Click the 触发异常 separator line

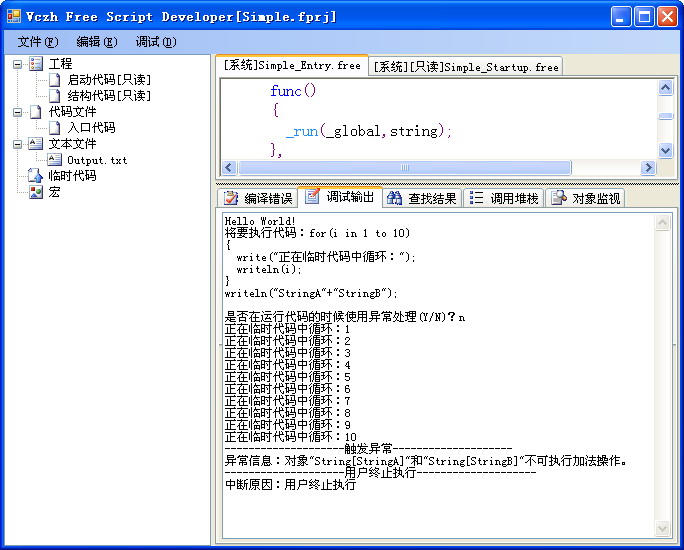tap(368, 448)
